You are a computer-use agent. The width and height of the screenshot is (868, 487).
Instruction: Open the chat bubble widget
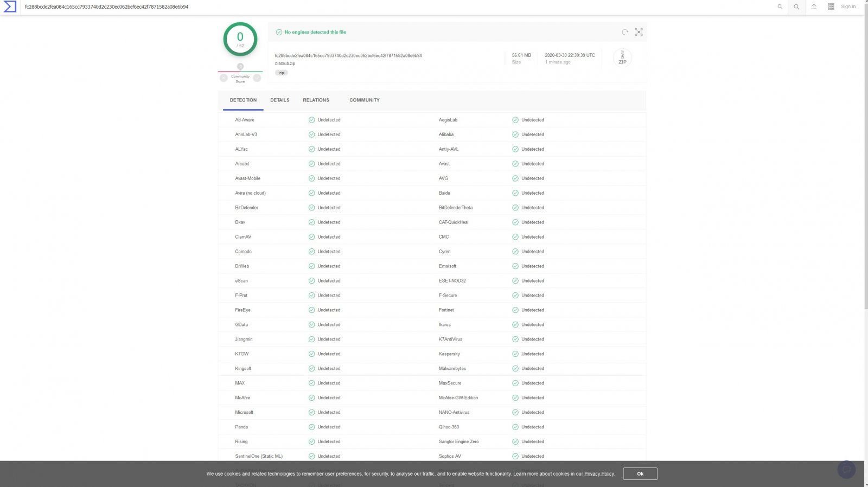pyautogui.click(x=846, y=470)
